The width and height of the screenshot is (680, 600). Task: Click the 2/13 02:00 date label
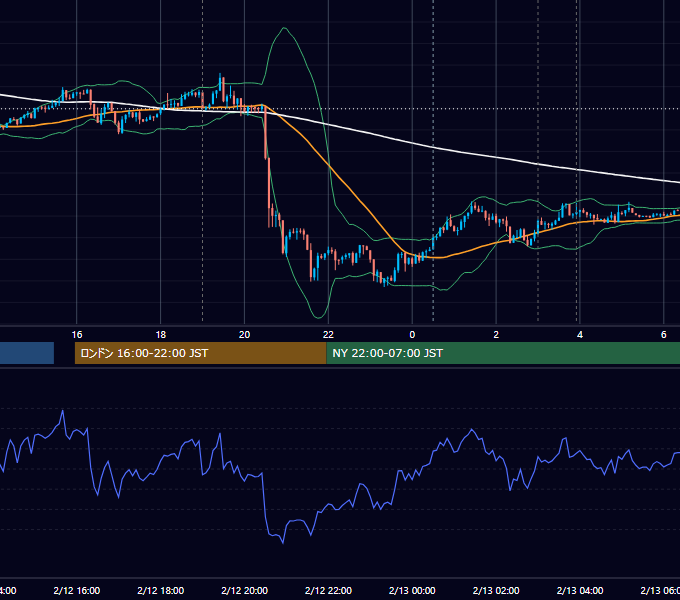pyautogui.click(x=496, y=590)
